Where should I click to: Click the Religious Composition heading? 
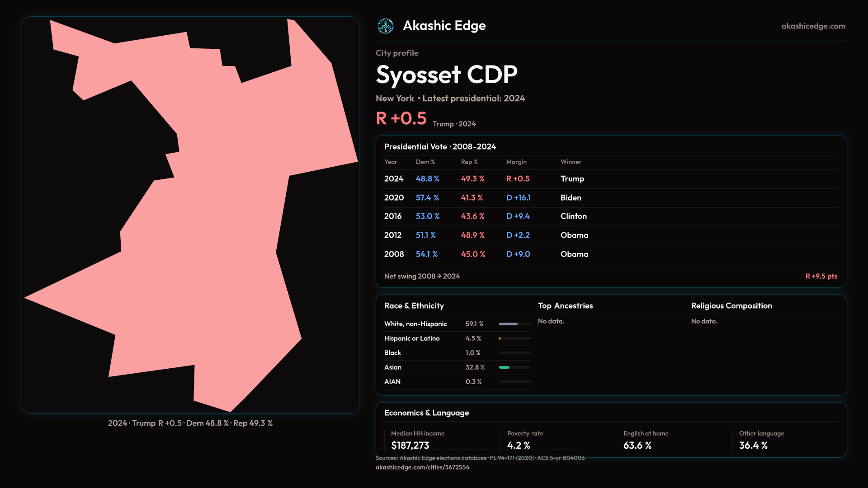(x=731, y=306)
